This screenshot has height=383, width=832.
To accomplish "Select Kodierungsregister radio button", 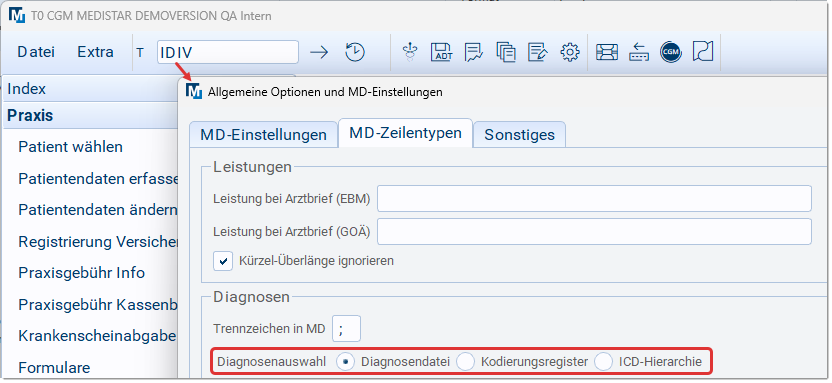I will (466, 362).
